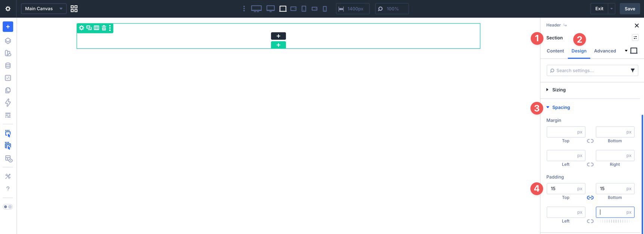Select the click-mode cursor icon in sidebar

pyautogui.click(x=8, y=134)
